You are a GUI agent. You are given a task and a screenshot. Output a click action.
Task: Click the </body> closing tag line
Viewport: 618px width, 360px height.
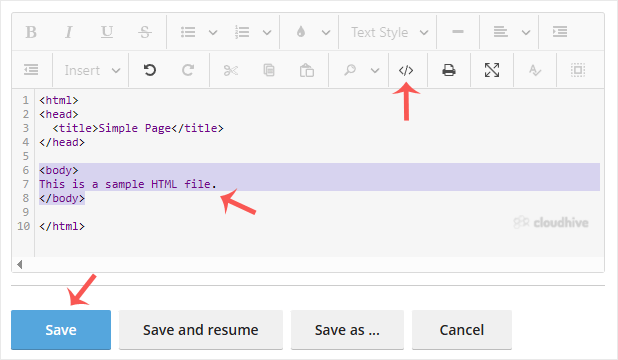pyautogui.click(x=62, y=198)
